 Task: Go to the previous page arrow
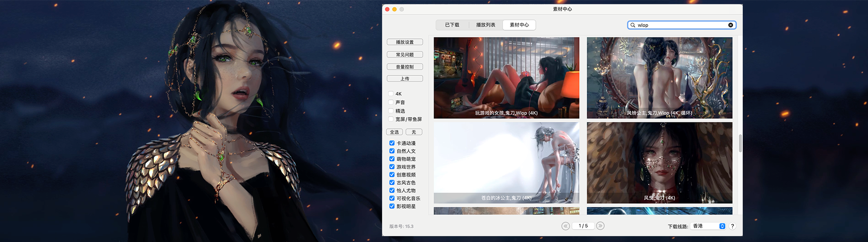click(566, 226)
